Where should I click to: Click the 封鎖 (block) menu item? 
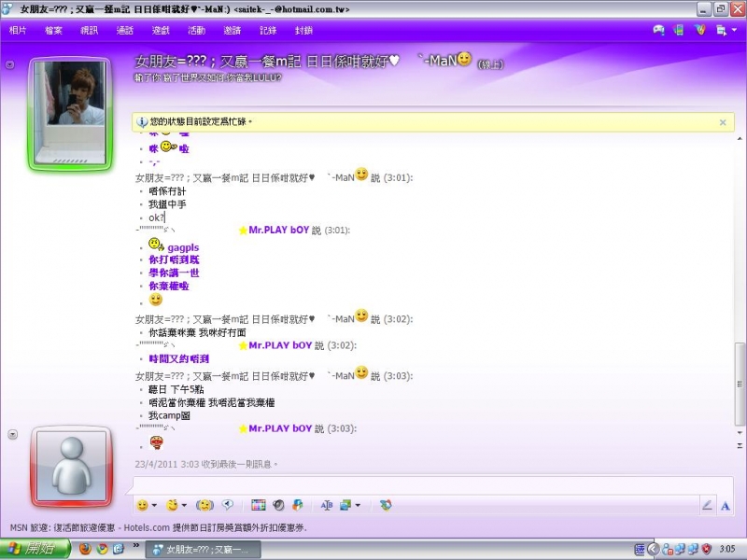click(303, 31)
